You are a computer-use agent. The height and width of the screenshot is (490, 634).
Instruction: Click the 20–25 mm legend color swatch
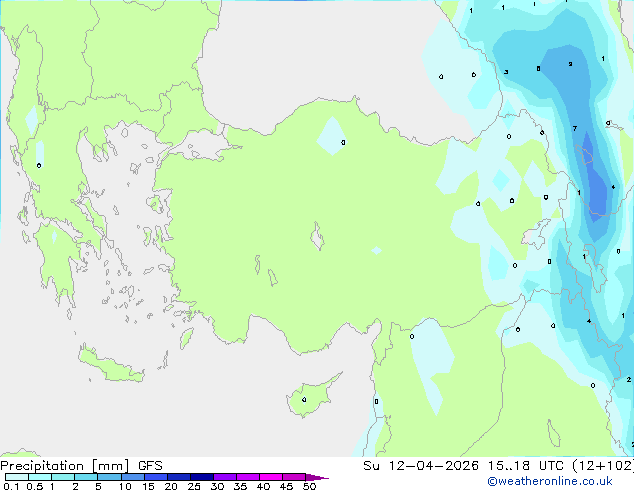(179, 477)
